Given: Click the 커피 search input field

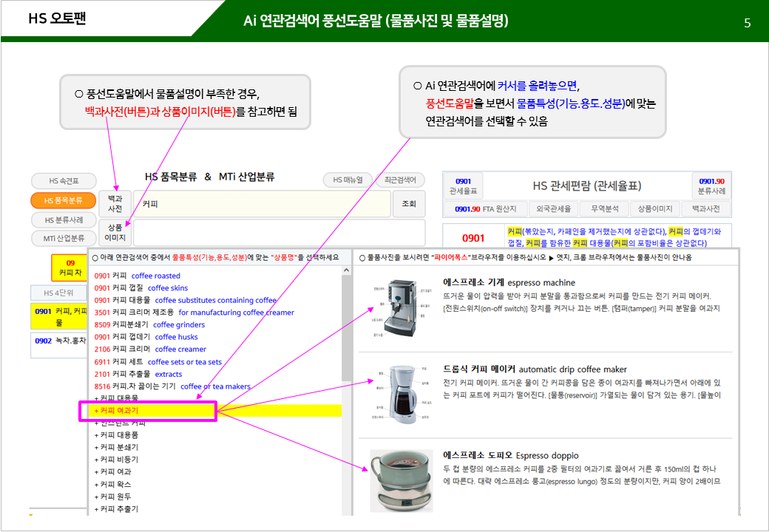Looking at the screenshot, I should click(x=262, y=204).
